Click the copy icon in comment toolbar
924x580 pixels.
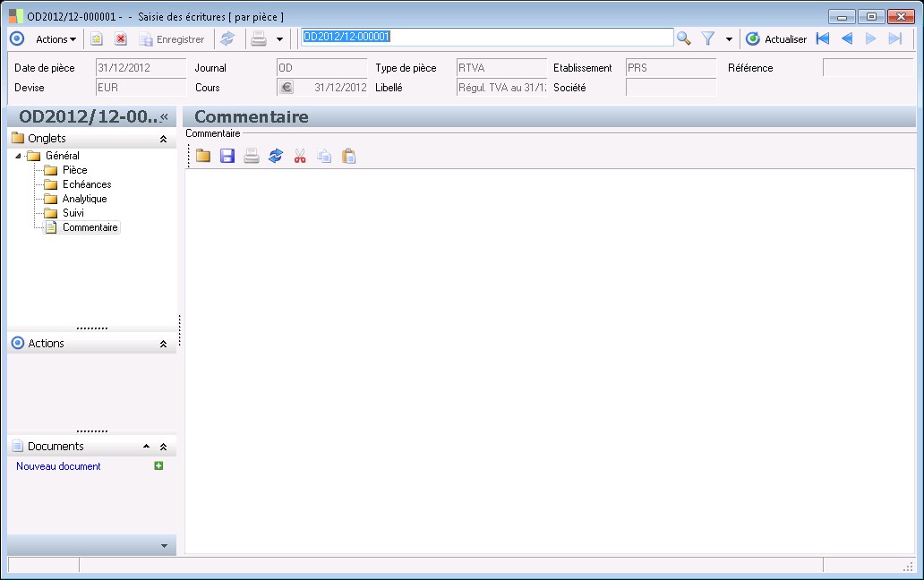coord(324,156)
